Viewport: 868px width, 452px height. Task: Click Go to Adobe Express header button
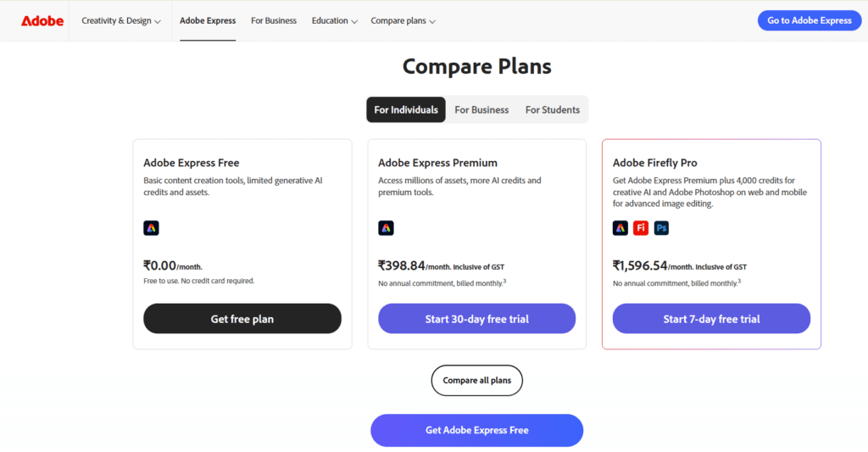coord(809,20)
